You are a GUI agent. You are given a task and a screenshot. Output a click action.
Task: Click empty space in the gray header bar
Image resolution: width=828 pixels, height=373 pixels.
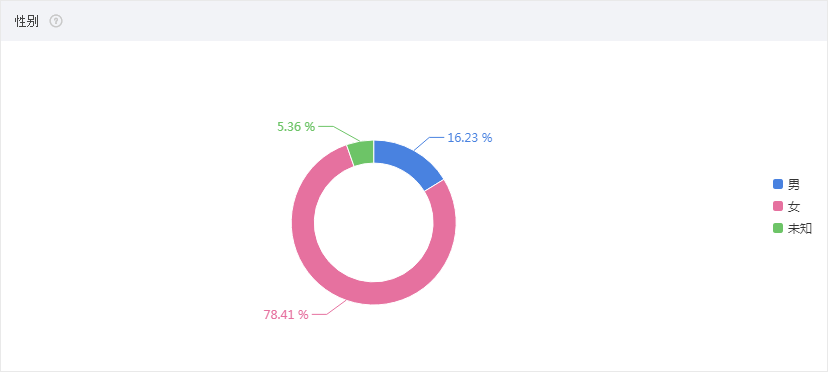coord(422,22)
